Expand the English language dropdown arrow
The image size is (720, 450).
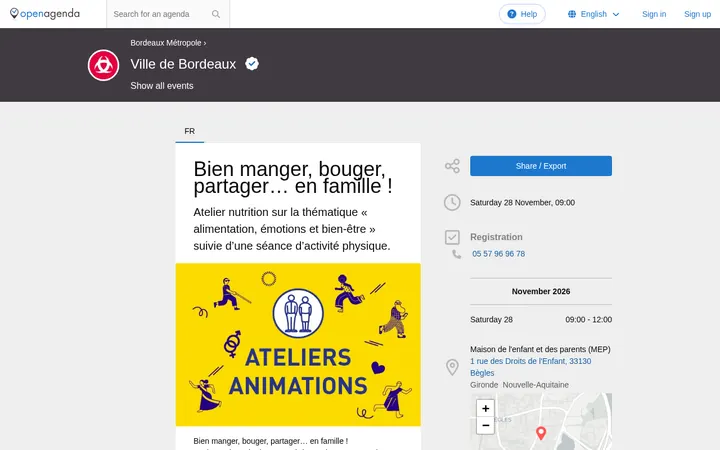click(x=616, y=15)
